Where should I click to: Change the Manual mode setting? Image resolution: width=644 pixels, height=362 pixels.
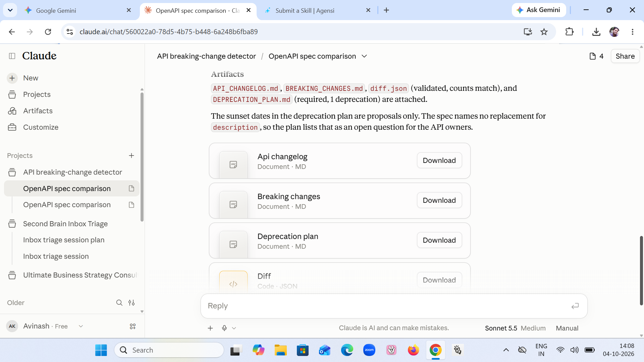coord(567,328)
